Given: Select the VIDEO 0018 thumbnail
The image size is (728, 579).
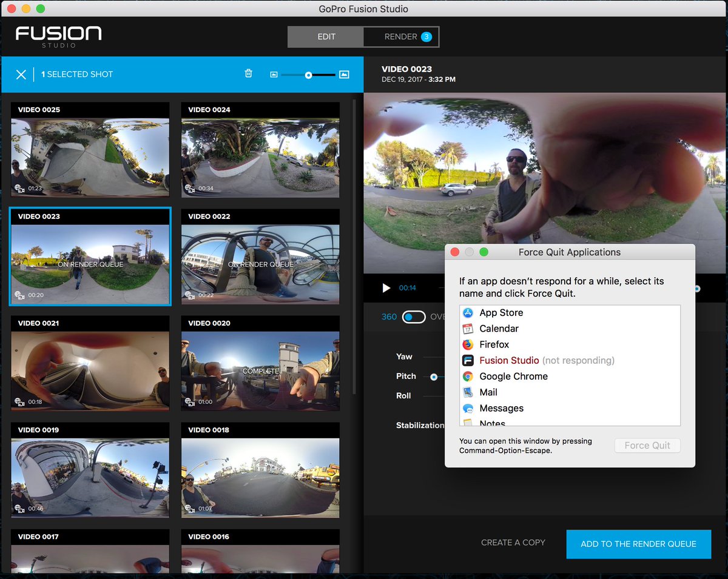Looking at the screenshot, I should point(260,470).
